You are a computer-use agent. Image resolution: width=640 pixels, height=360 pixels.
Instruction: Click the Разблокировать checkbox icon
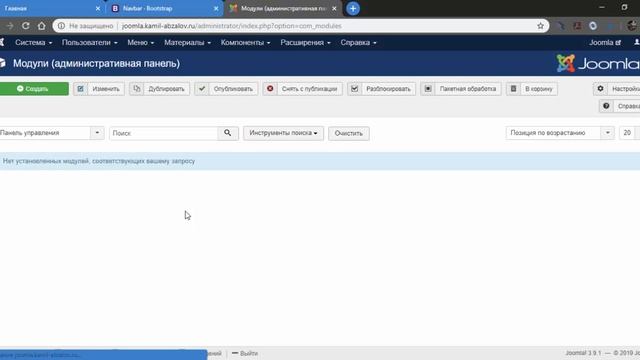(x=355, y=89)
